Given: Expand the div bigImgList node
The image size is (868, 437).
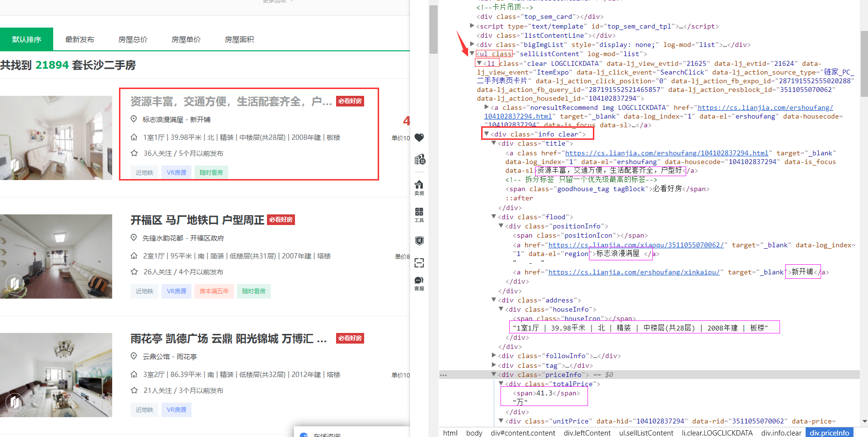Looking at the screenshot, I should pos(472,44).
